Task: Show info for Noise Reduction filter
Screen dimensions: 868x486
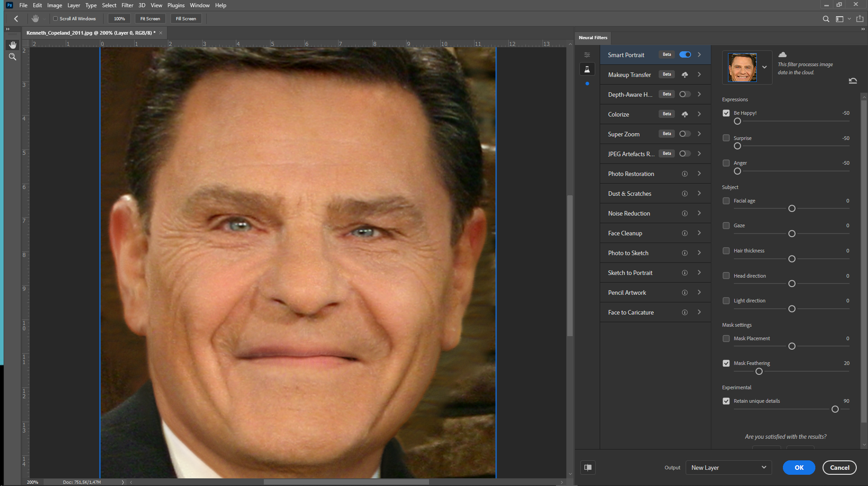Action: click(685, 213)
